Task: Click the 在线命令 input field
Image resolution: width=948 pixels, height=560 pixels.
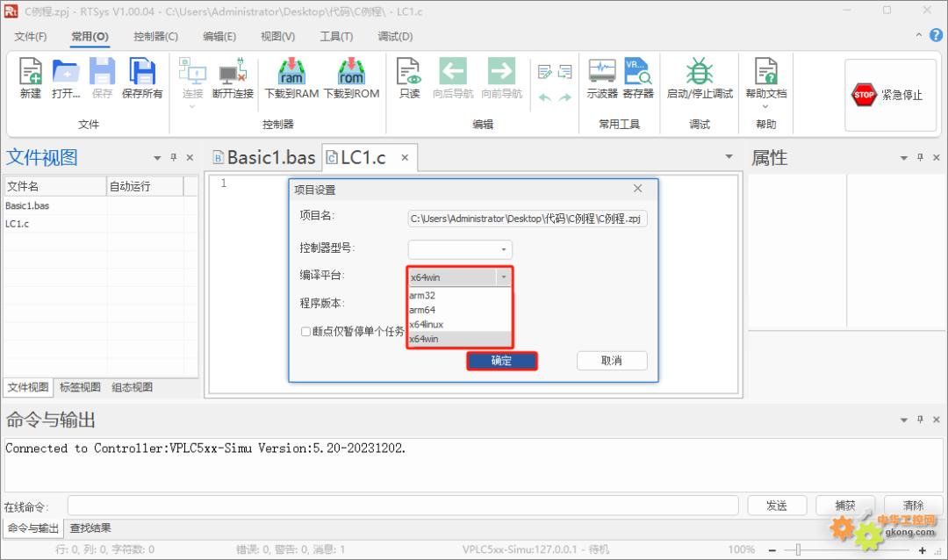Action: tap(402, 506)
